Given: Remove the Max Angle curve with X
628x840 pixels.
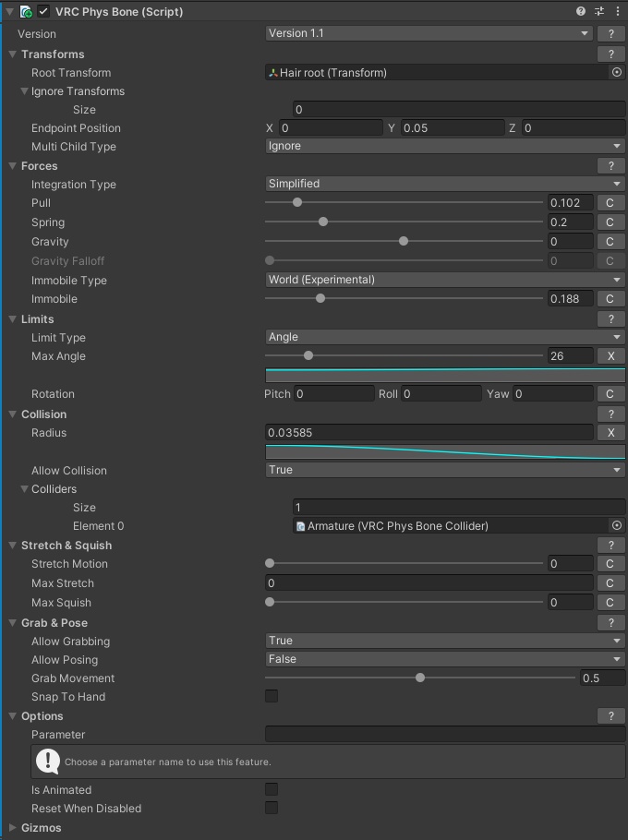Looking at the screenshot, I should [x=610, y=356].
